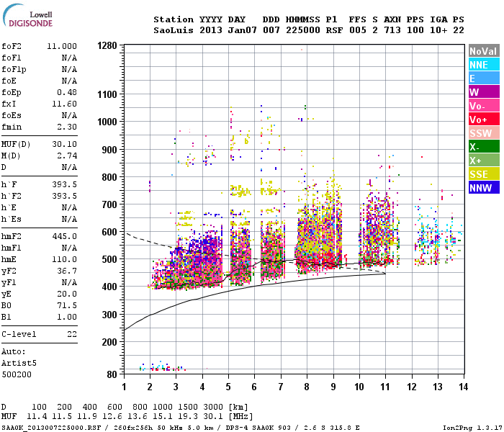Viewport: 504px width, 432px height.
Task: Select the NNW blue legend swatch
Action: tap(484, 187)
